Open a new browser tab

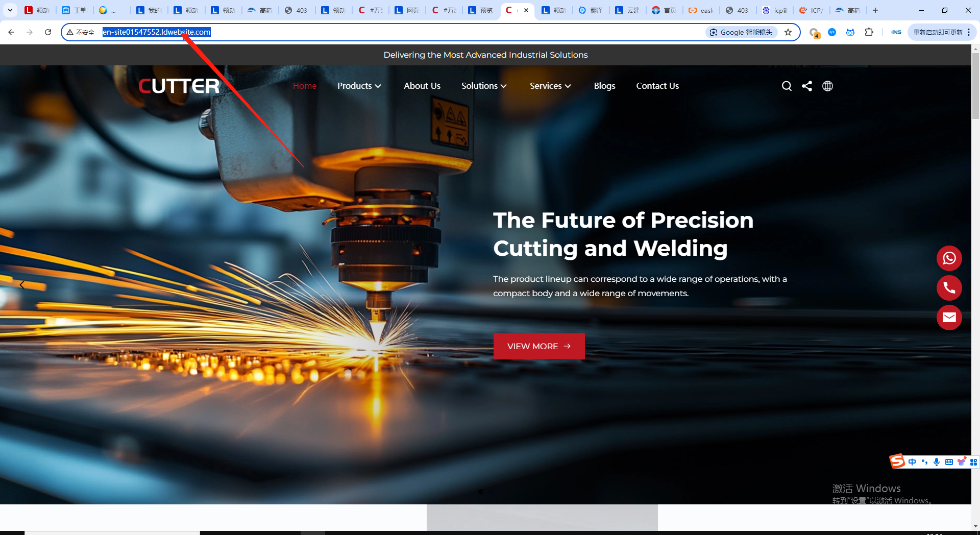coord(875,10)
